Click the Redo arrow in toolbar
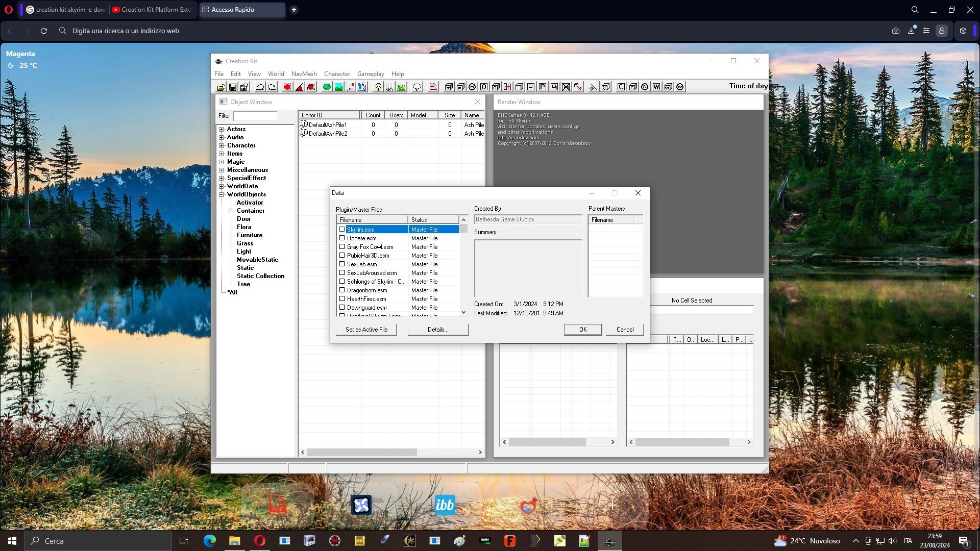 [272, 87]
